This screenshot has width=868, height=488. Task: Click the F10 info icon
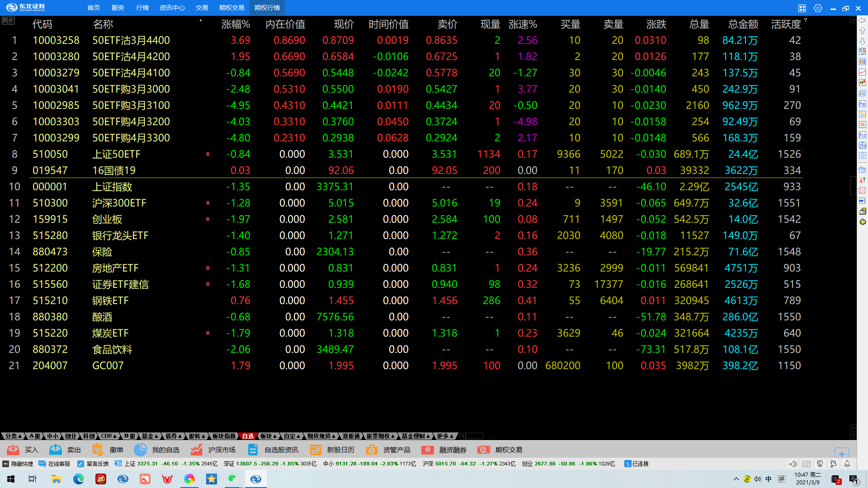click(x=862, y=103)
